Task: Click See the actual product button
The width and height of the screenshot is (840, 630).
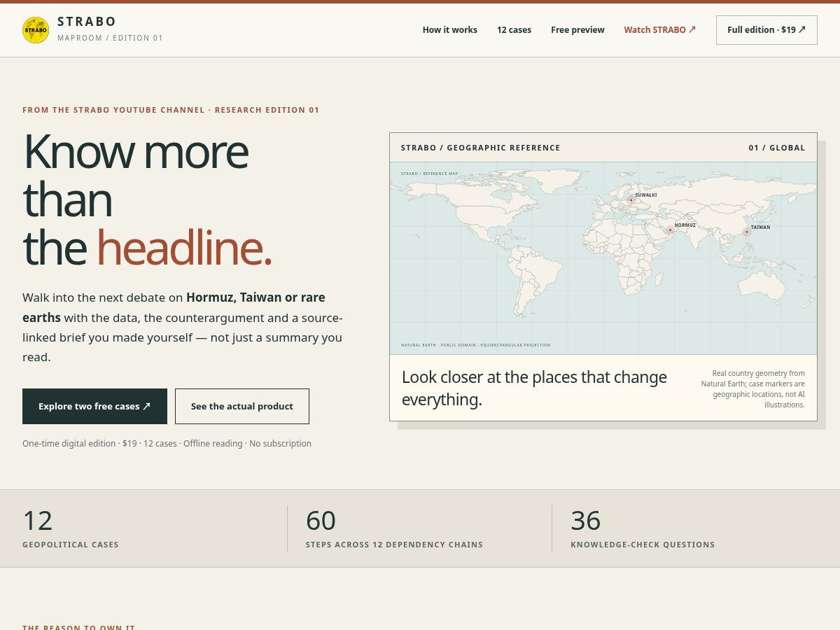Action: coord(242,406)
